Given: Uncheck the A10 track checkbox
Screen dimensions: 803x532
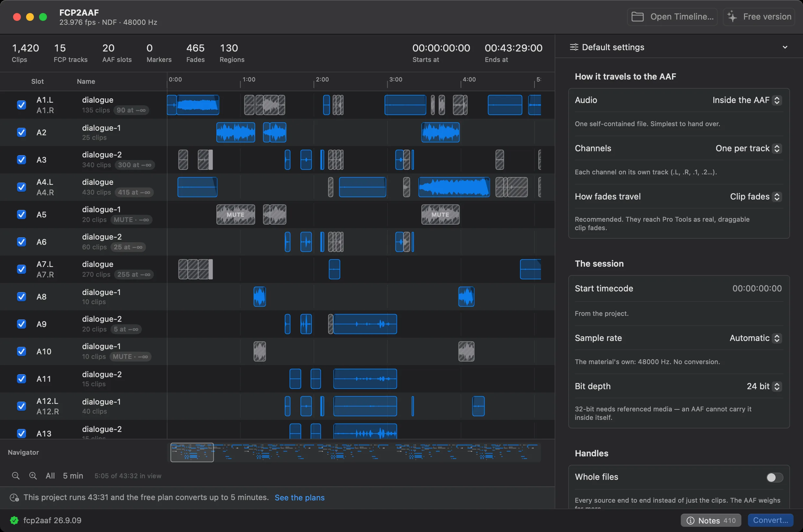Looking at the screenshot, I should (x=22, y=351).
